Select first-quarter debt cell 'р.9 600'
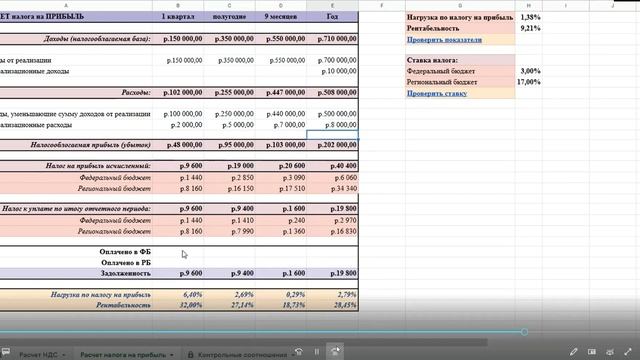The height and width of the screenshot is (360, 640). (178, 273)
